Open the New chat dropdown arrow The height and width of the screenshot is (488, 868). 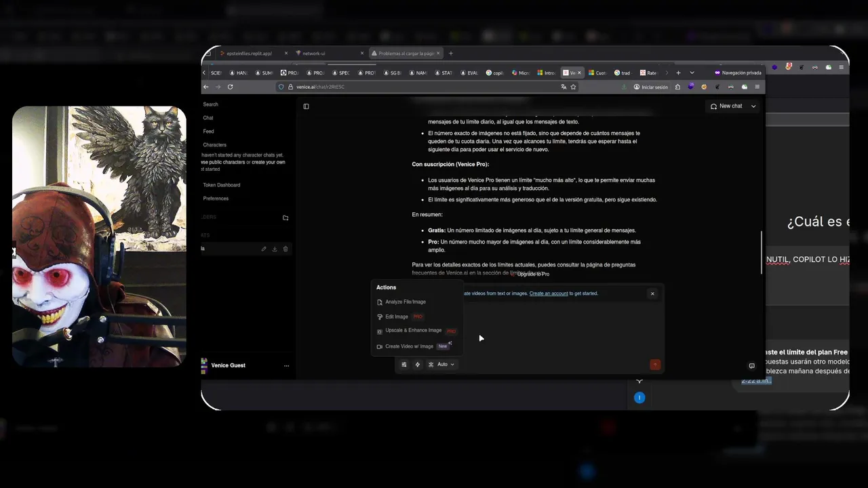point(753,106)
